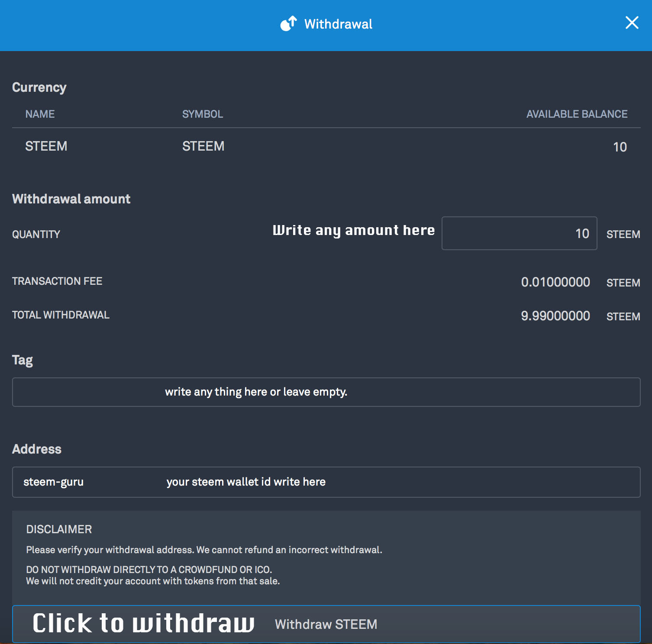Screen dimensions: 652x644
Task: Click the NAME column header
Action: click(40, 114)
